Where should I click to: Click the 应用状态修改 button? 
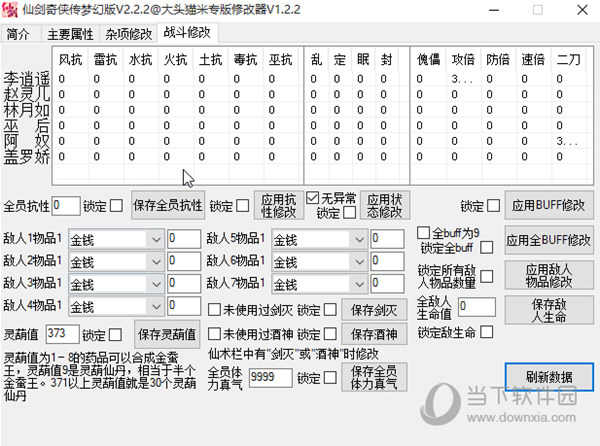coord(385,205)
